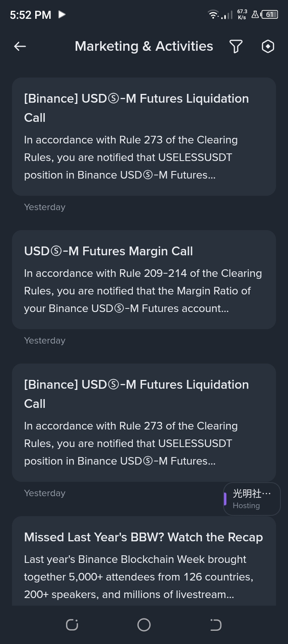Open the Missed Last Year's BBW recap notification

click(144, 561)
